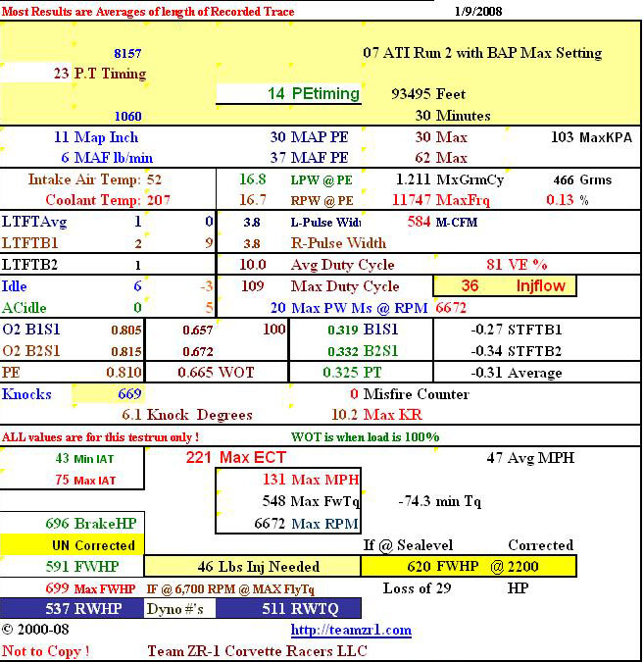Select the blue 537 RWHP cell
Screen dimensions: 644x662
click(72, 608)
